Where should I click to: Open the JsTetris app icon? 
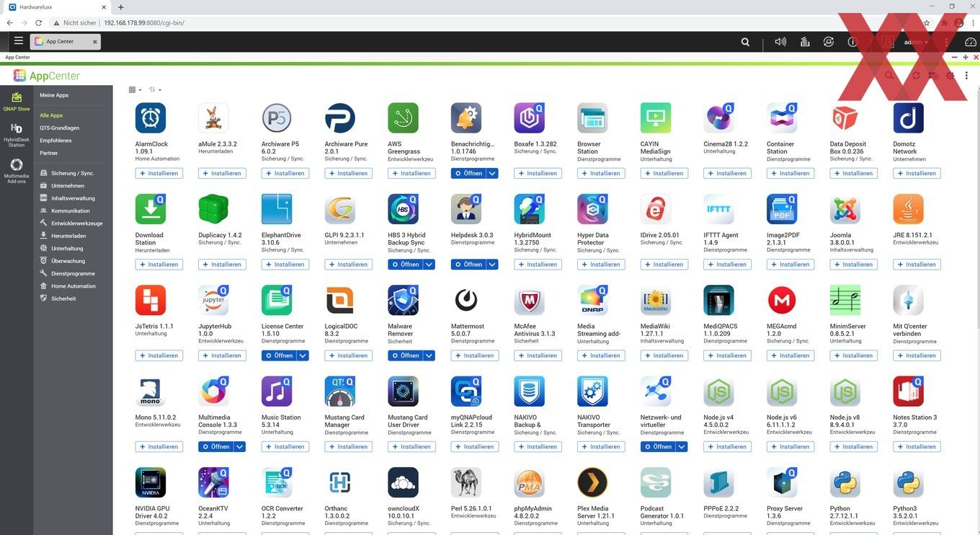click(151, 300)
